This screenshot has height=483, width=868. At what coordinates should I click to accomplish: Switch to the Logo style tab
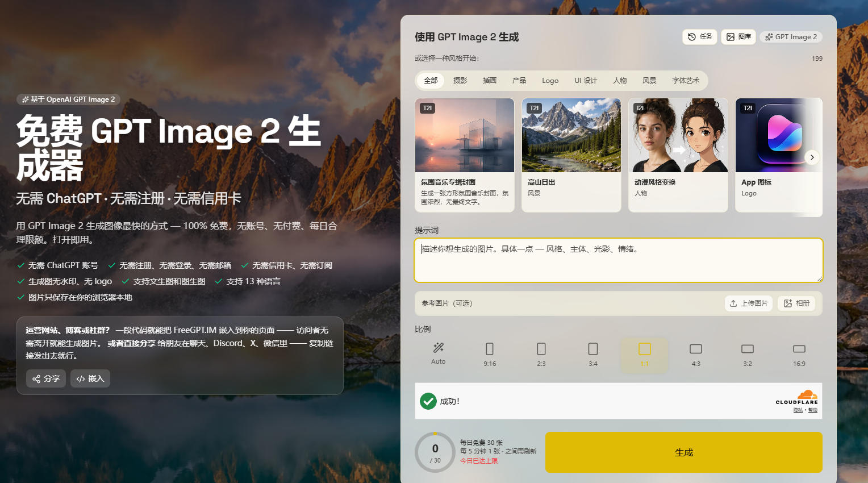coord(550,81)
